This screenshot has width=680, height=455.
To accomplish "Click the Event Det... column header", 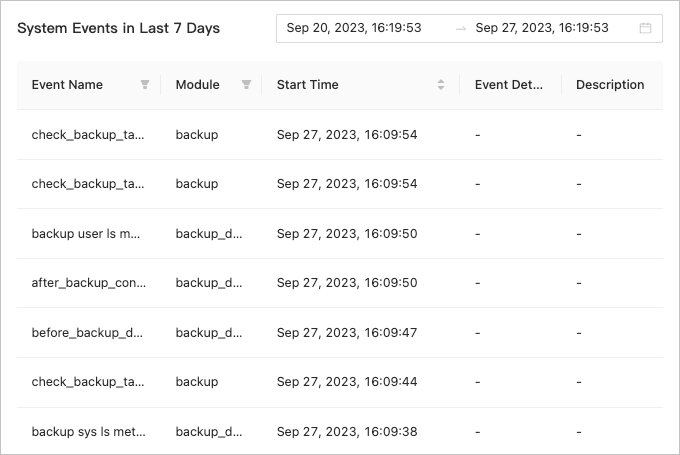I will click(x=509, y=85).
